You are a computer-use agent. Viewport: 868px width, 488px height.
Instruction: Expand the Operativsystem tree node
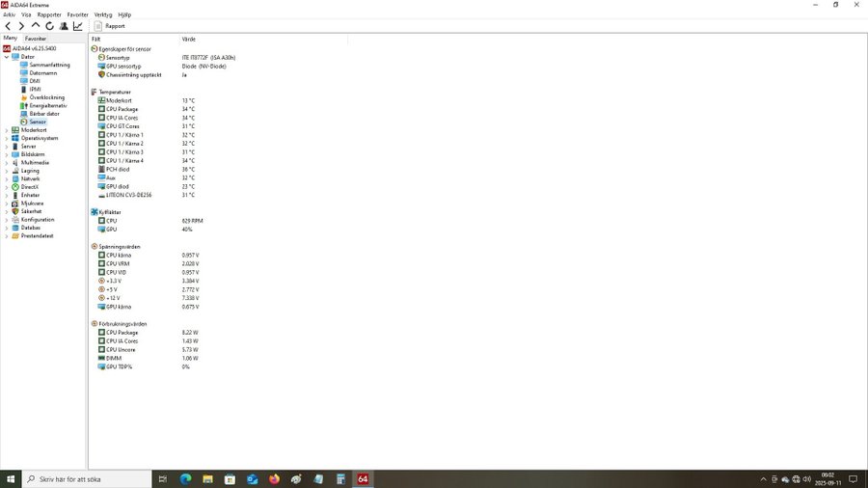click(x=7, y=138)
